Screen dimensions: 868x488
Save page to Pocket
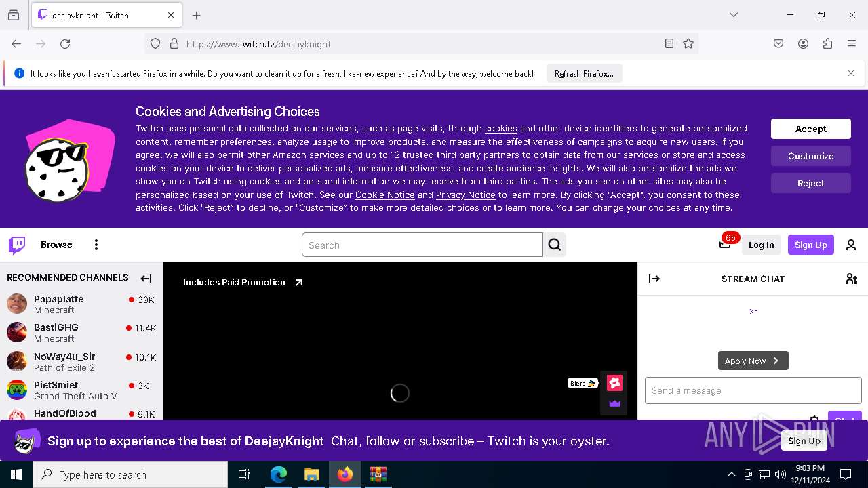click(x=778, y=44)
